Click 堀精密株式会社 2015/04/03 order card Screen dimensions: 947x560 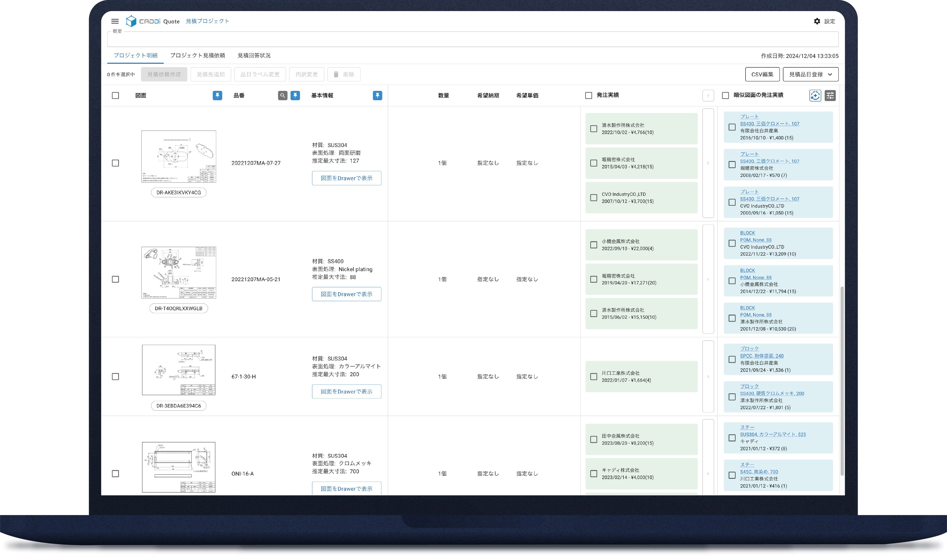pyautogui.click(x=641, y=163)
